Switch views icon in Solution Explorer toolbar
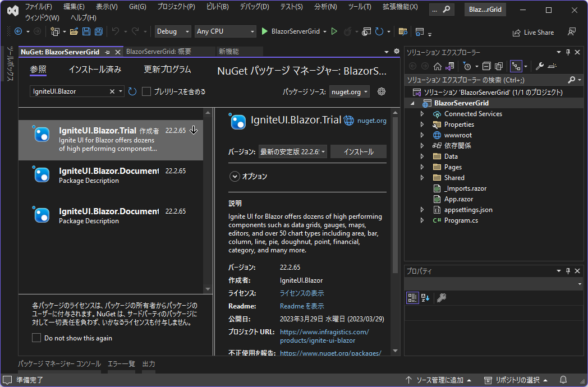This screenshot has height=387, width=588. click(449, 66)
